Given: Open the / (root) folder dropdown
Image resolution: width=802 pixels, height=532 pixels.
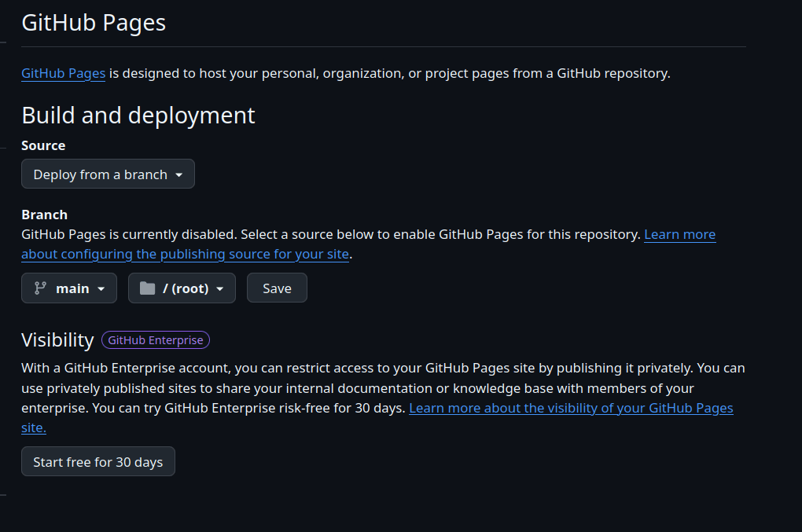Looking at the screenshot, I should point(182,288).
